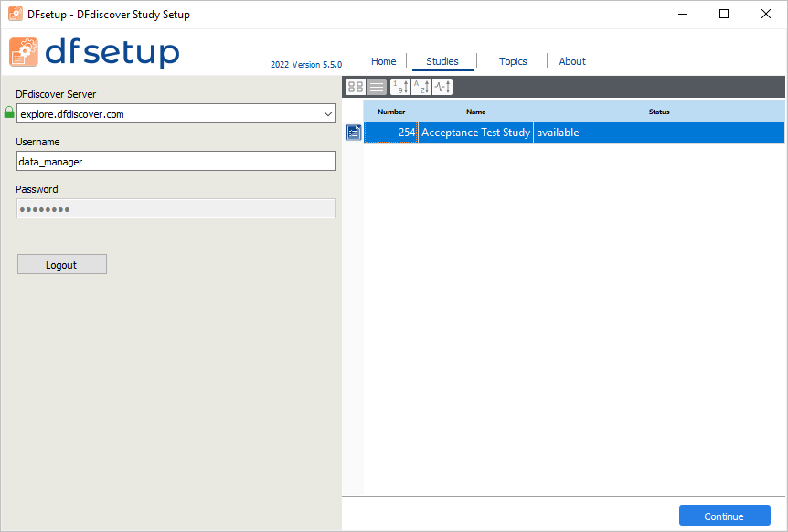Screen dimensions: 788x532
Task: Open the Home tab
Action: [383, 61]
